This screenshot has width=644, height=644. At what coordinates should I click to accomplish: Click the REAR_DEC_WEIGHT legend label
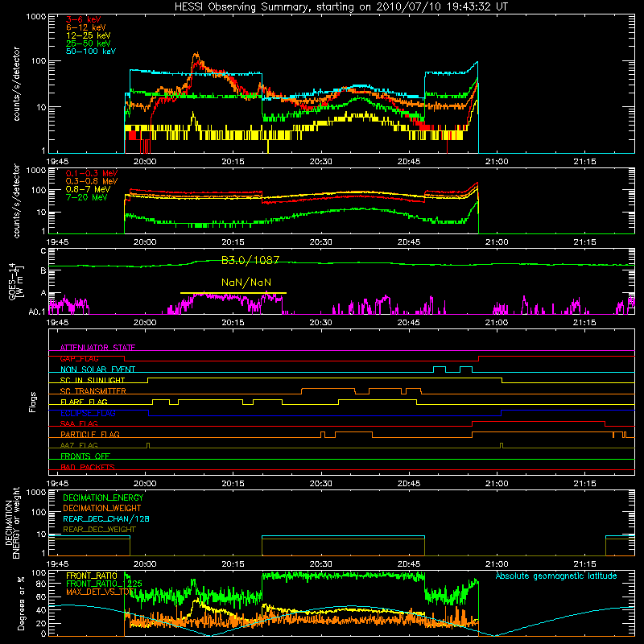[99, 530]
